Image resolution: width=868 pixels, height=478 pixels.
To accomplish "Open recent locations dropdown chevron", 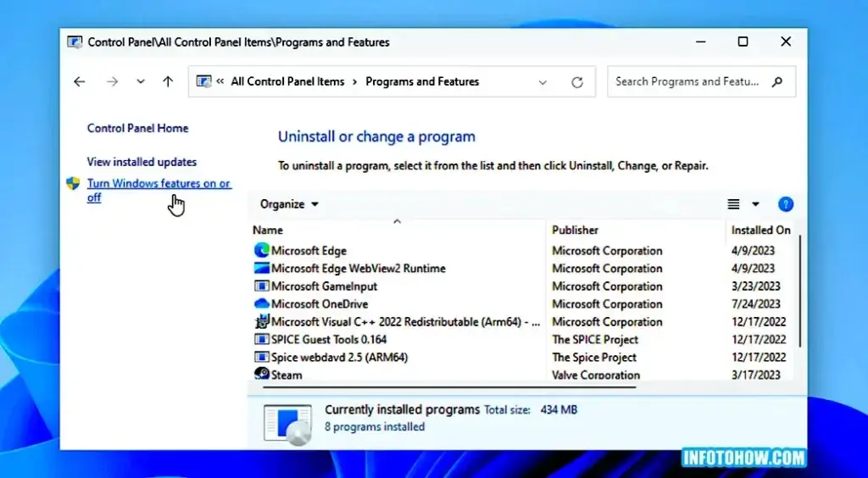I will pyautogui.click(x=141, y=82).
